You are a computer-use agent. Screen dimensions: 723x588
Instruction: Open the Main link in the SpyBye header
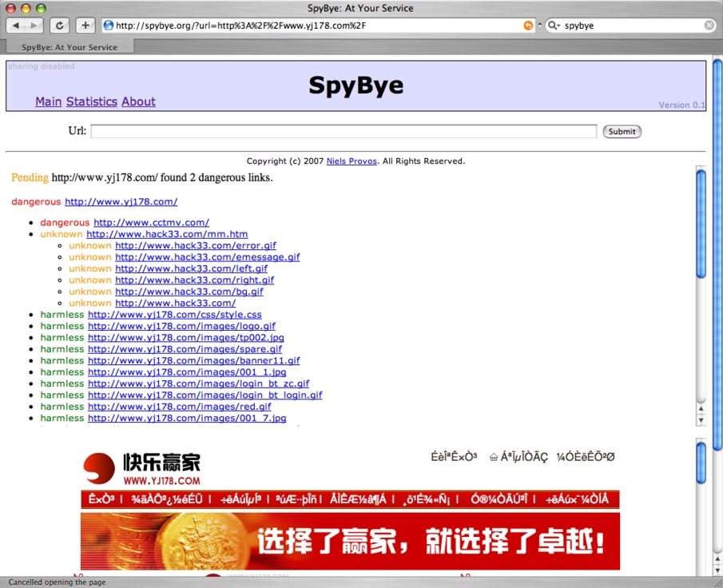(49, 101)
